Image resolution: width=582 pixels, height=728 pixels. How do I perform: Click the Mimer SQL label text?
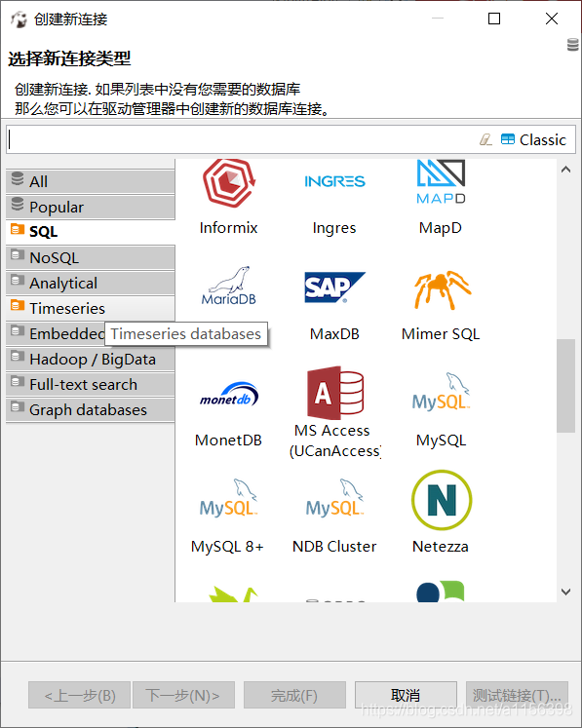(441, 334)
